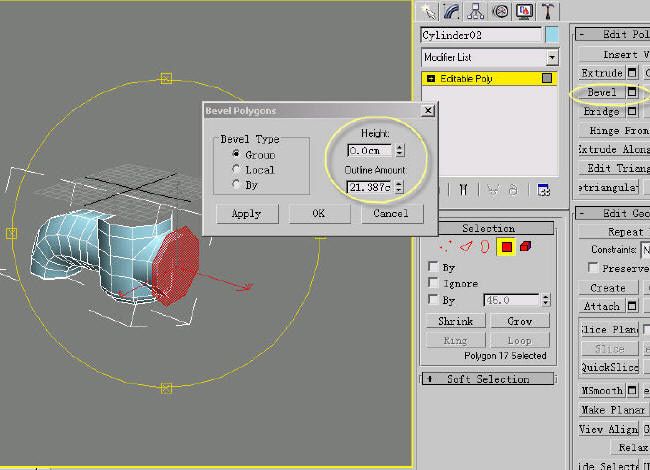Click the Relax button
This screenshot has height=470, width=650.
point(629,448)
